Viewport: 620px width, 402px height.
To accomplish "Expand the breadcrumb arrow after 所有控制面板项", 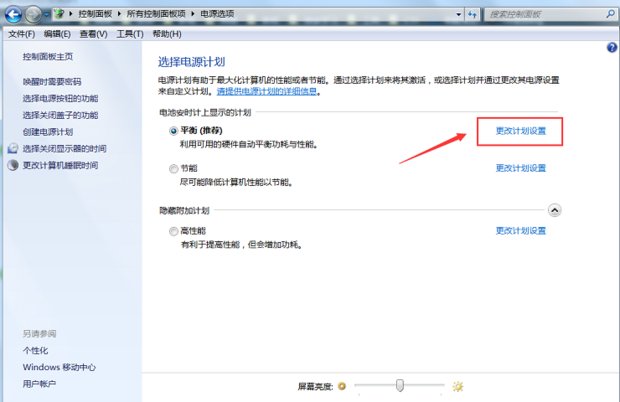I will (x=193, y=14).
